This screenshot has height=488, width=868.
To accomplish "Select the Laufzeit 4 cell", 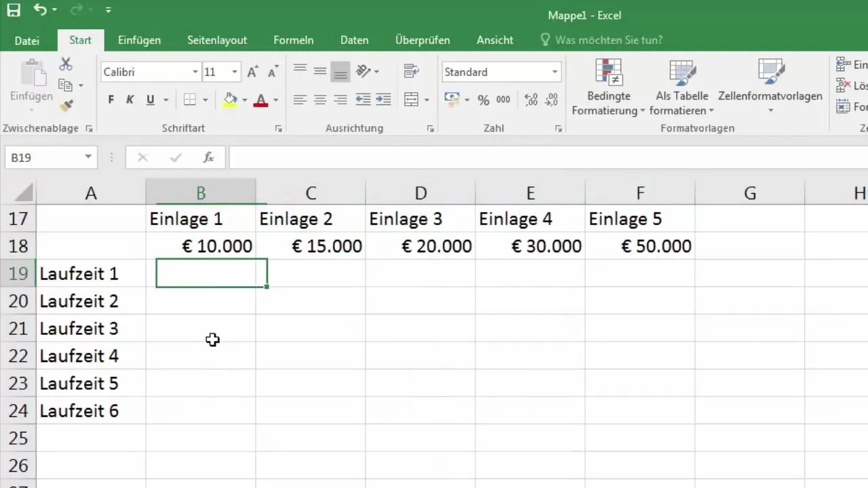I will click(91, 356).
